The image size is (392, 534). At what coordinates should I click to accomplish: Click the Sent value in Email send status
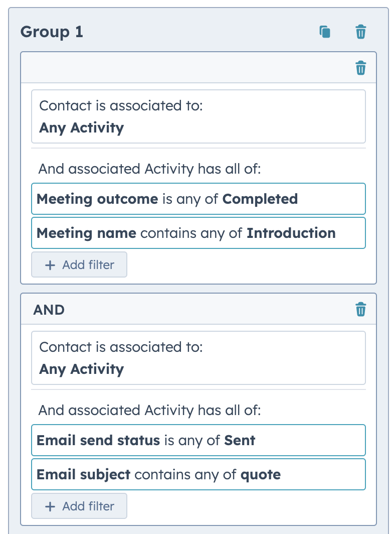(x=240, y=441)
